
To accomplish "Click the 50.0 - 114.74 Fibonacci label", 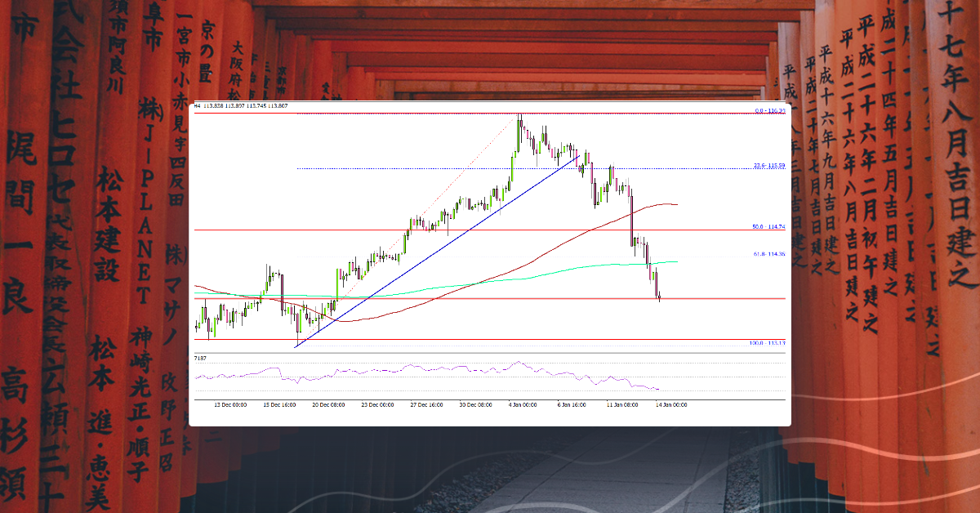I will (x=771, y=226).
